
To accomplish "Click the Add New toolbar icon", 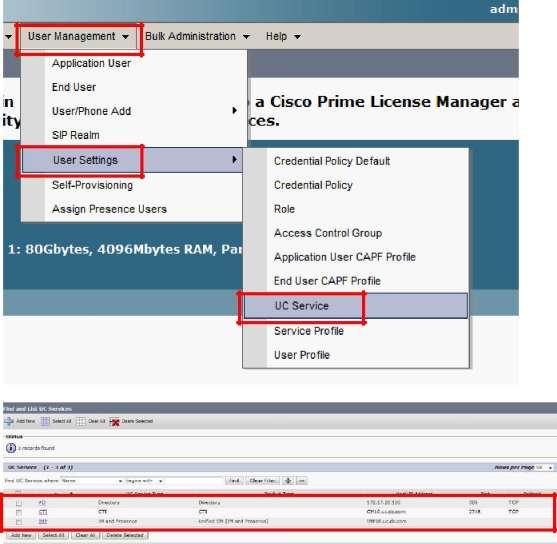I will [9, 421].
